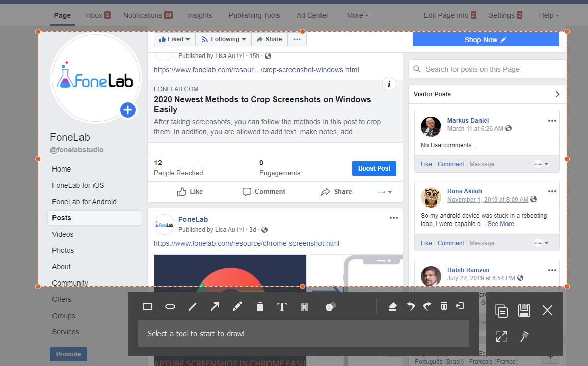
Task: Open Photos in the left sidebar
Action: coord(63,250)
